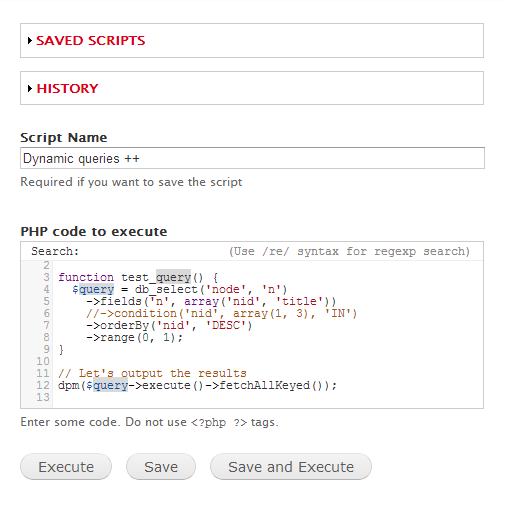Click the orderBy line of code
The height and width of the screenshot is (517, 505).
coord(169,325)
